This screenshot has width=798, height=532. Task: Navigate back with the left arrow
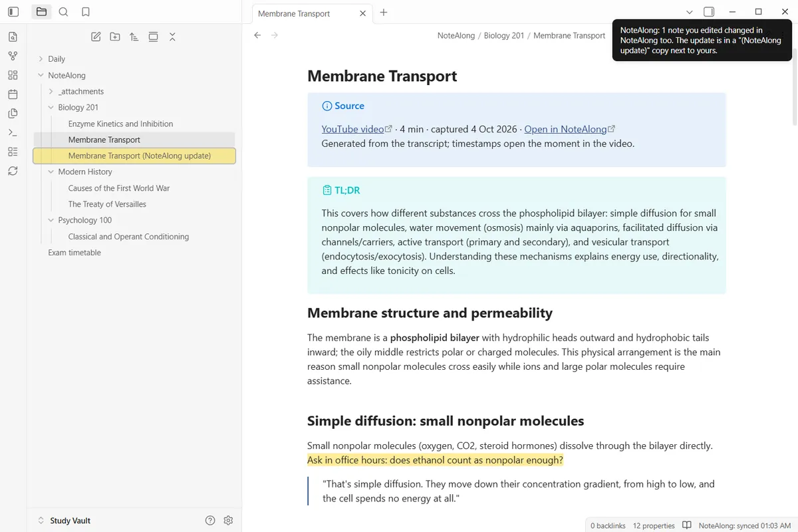pos(257,35)
